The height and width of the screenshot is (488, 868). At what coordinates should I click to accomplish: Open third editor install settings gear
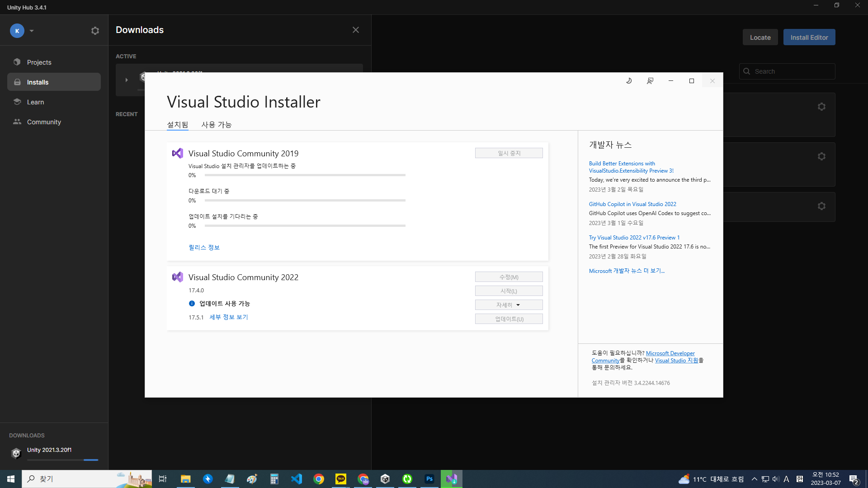(x=821, y=206)
